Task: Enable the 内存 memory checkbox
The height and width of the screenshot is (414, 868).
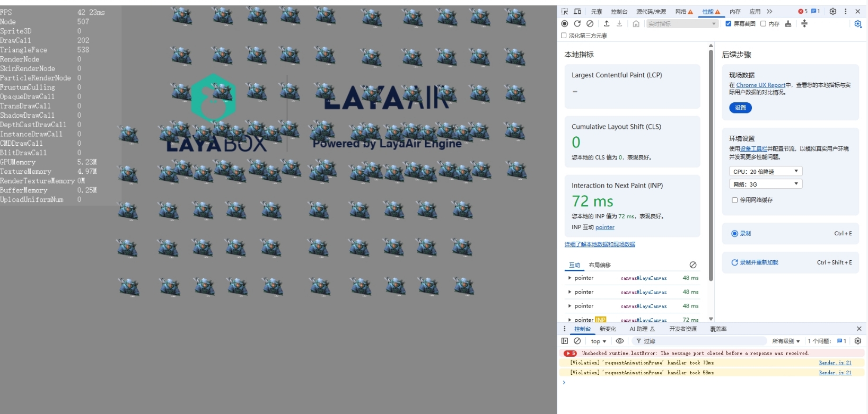Action: (763, 23)
